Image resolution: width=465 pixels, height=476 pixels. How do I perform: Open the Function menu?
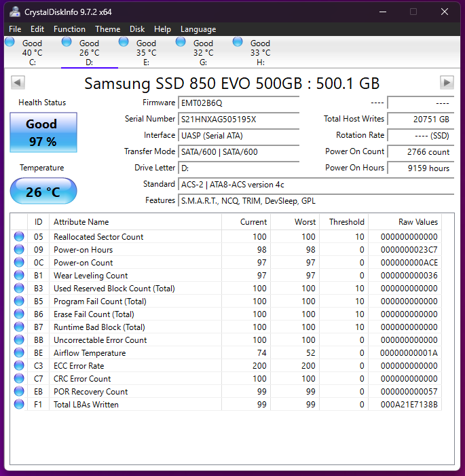[x=69, y=29]
